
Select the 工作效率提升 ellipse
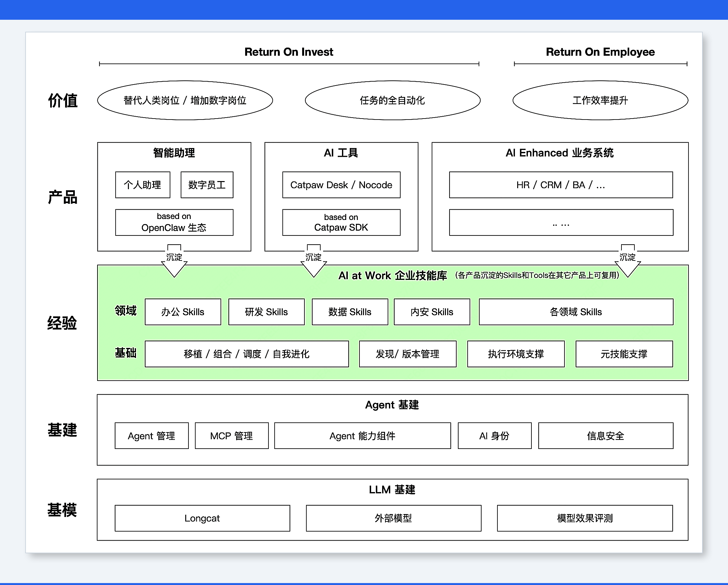tap(600, 100)
